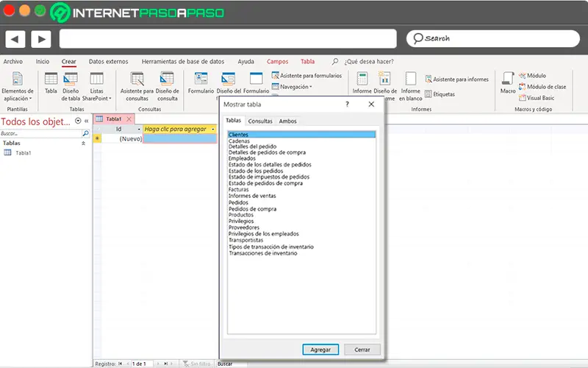Click the Macro icon
588x368 pixels.
(x=508, y=79)
